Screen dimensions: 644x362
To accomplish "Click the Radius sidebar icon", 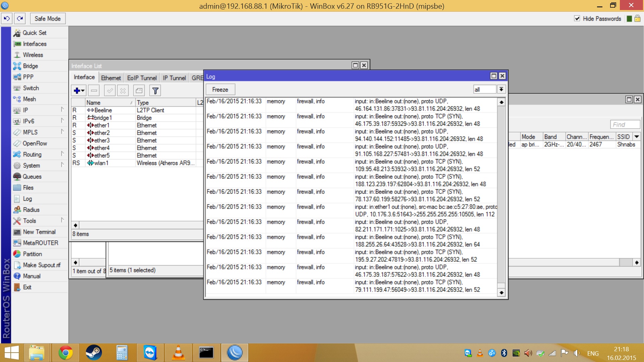I will point(17,210).
